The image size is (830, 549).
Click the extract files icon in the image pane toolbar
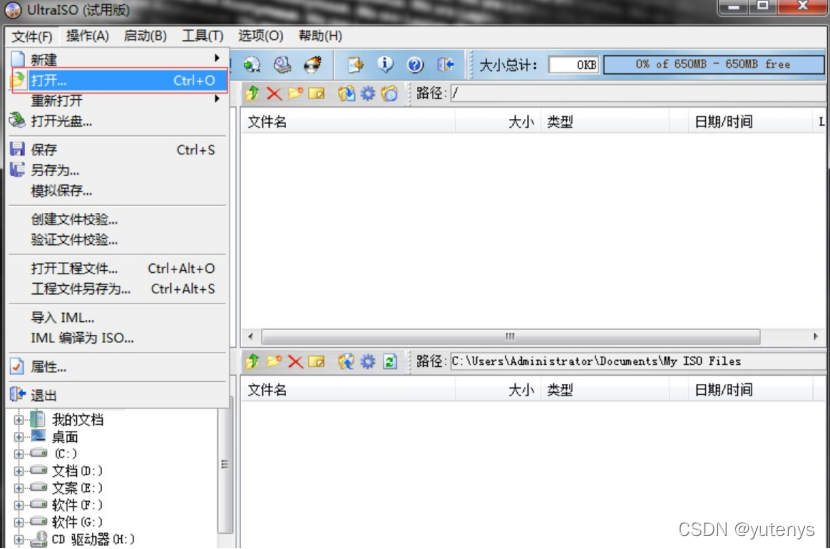point(346,94)
